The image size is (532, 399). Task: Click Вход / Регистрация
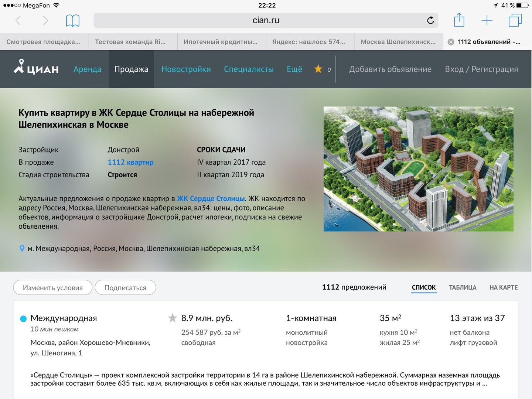tap(481, 69)
